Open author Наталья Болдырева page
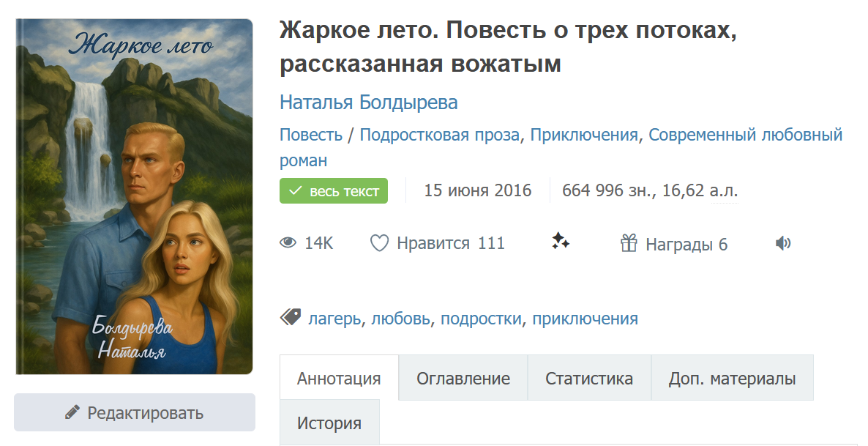Image resolution: width=868 pixels, height=446 pixels. 369,103
